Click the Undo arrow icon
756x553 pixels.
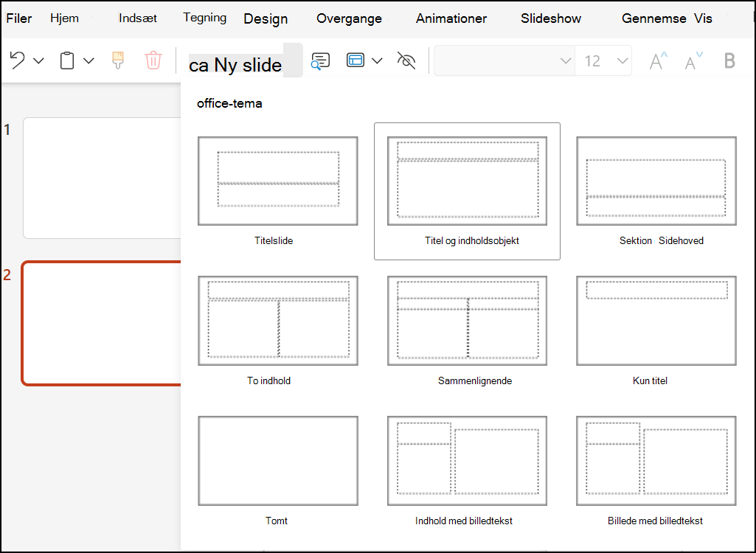pos(18,60)
